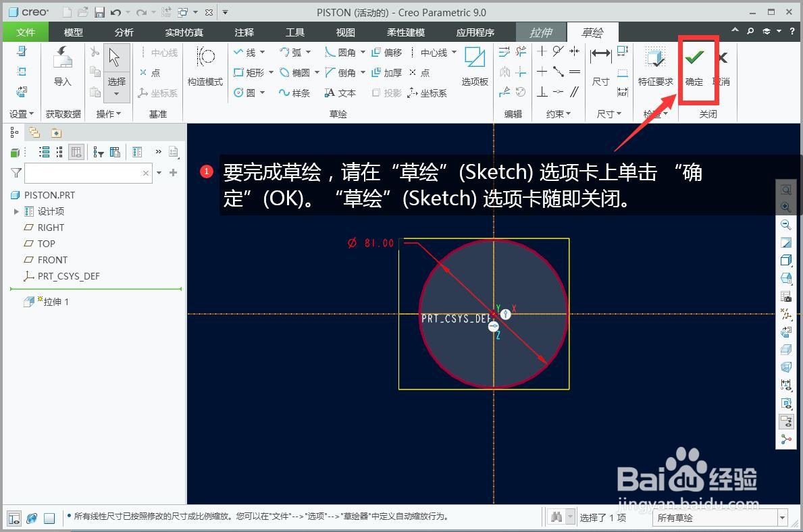Image resolution: width=803 pixels, height=532 pixels.
Task: Click the model tree filter funnel icon
Action: (16, 173)
